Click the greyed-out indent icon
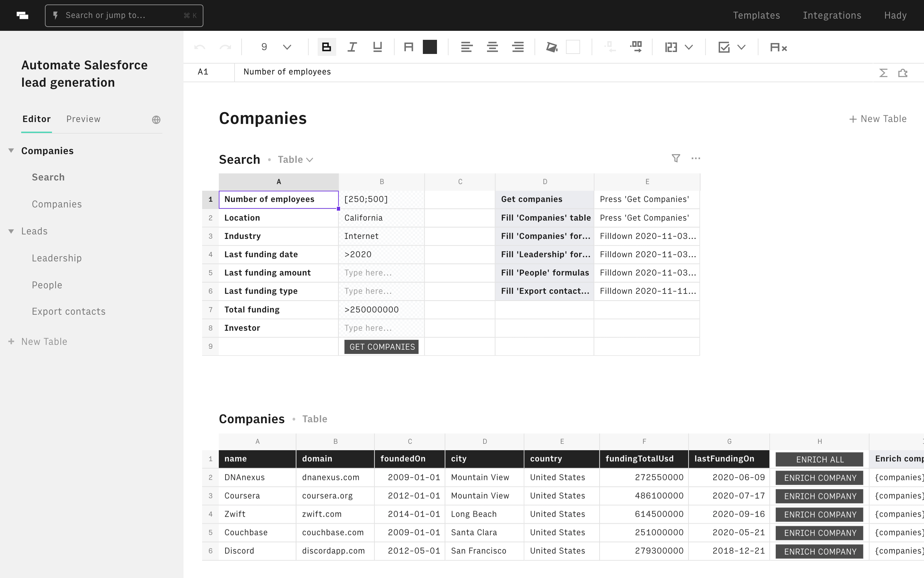The width and height of the screenshot is (924, 578). click(x=610, y=47)
